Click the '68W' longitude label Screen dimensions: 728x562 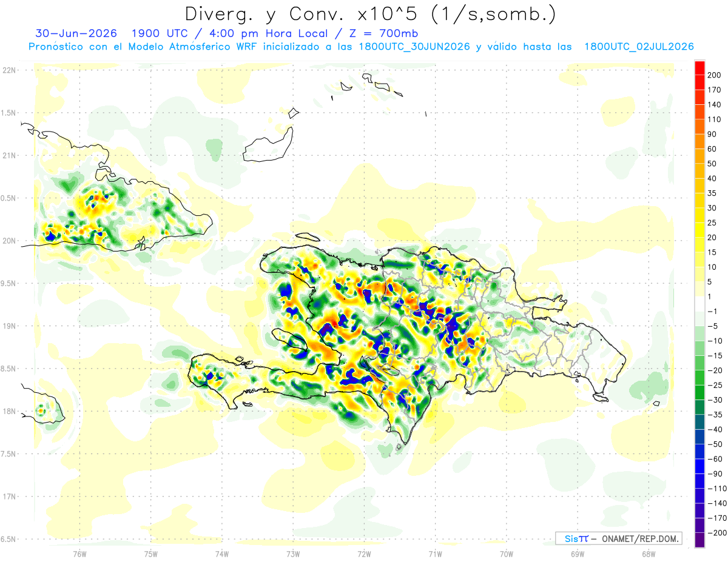pos(649,553)
